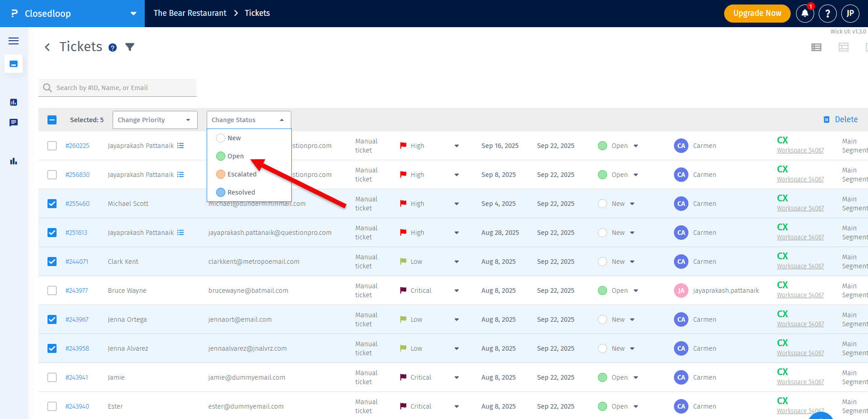Click the filter funnel icon beside Tickets
The image size is (868, 419).
(x=130, y=47)
